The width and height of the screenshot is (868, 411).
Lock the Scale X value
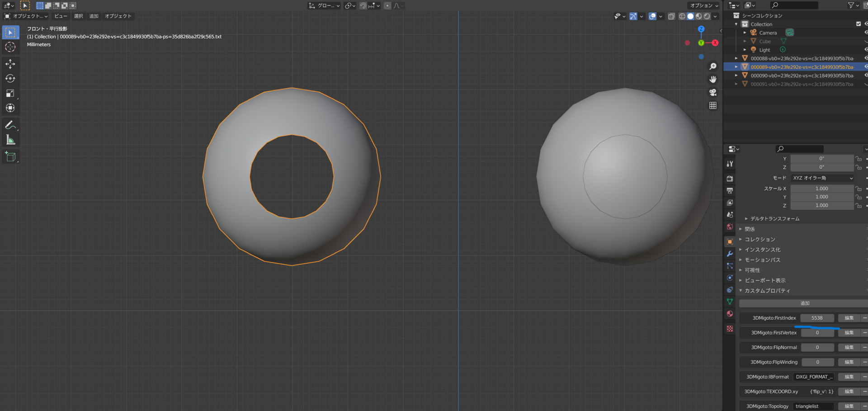point(859,189)
